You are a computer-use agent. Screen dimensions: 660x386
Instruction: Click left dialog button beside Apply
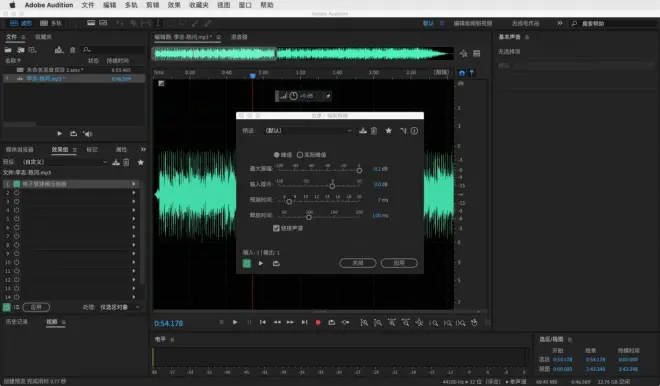pyautogui.click(x=358, y=263)
